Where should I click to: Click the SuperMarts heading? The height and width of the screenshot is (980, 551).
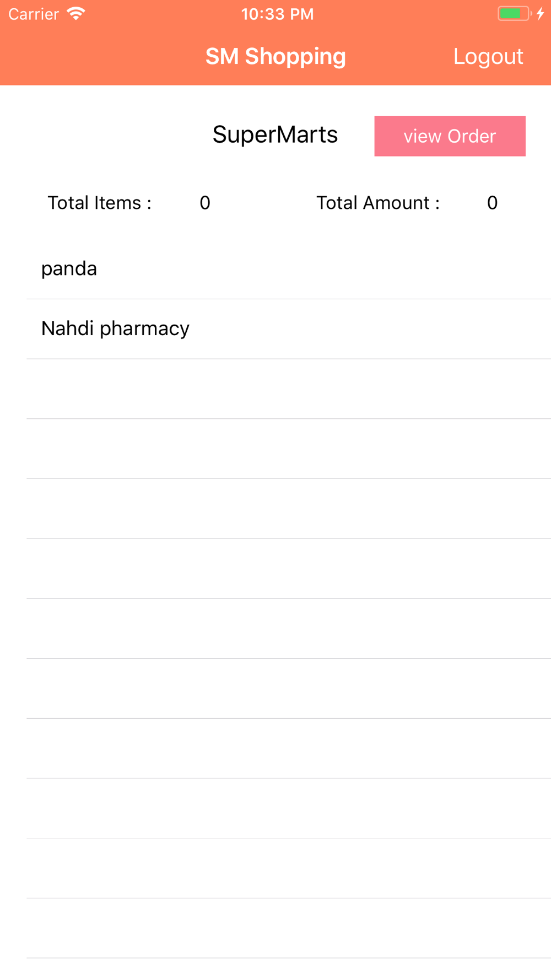(275, 134)
